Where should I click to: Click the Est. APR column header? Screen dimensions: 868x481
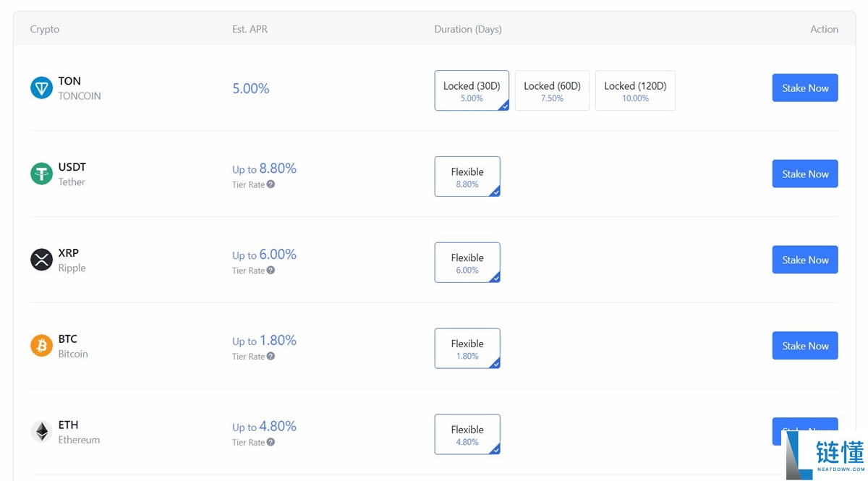tap(250, 30)
